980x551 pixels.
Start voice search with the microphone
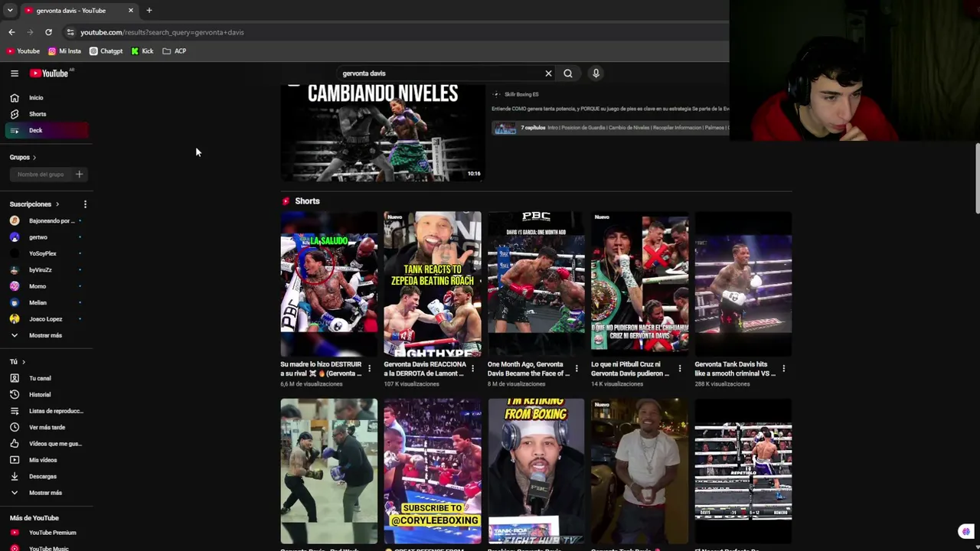[596, 73]
